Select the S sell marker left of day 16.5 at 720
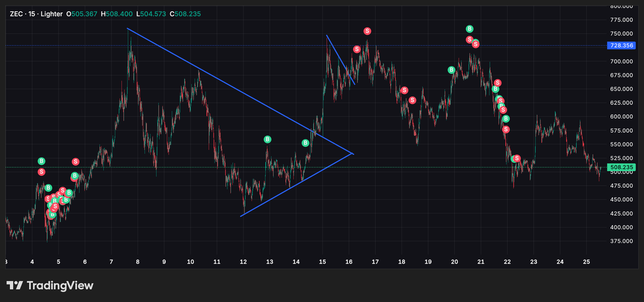 pos(357,49)
